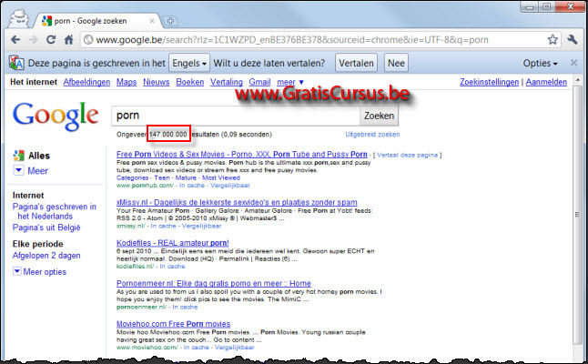Open the Engels language dropdown
The height and width of the screenshot is (364, 588).
tap(189, 63)
